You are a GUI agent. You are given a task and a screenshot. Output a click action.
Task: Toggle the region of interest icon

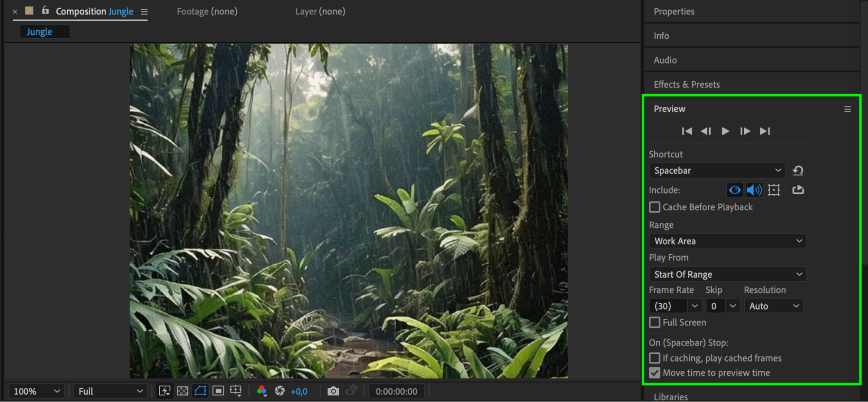pyautogui.click(x=218, y=391)
